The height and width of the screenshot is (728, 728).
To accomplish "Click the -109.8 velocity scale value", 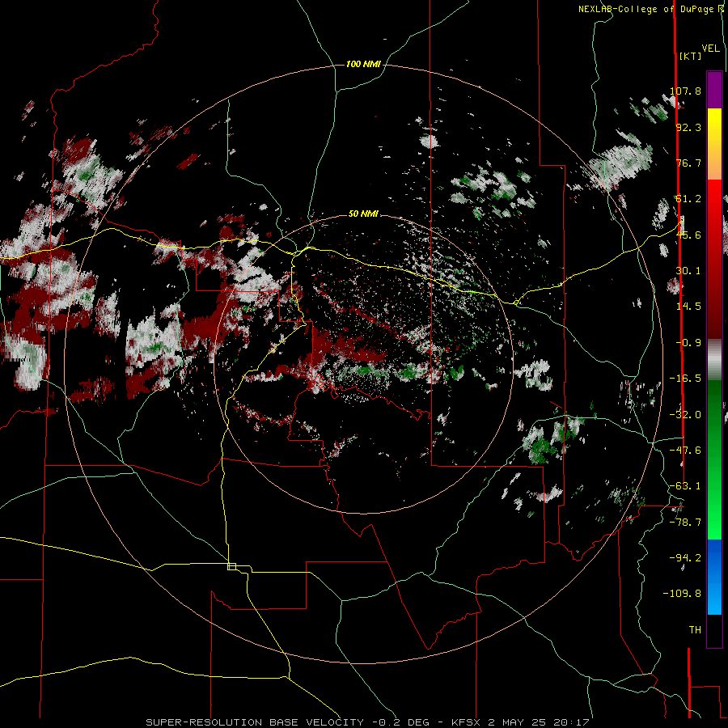I will click(x=682, y=594).
